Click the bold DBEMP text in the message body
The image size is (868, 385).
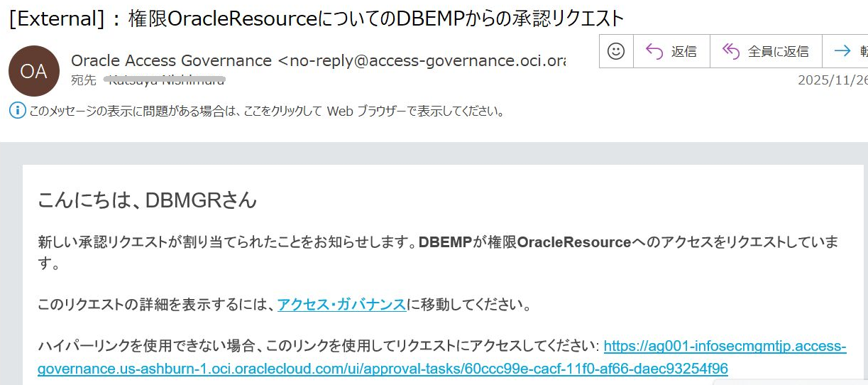point(445,242)
